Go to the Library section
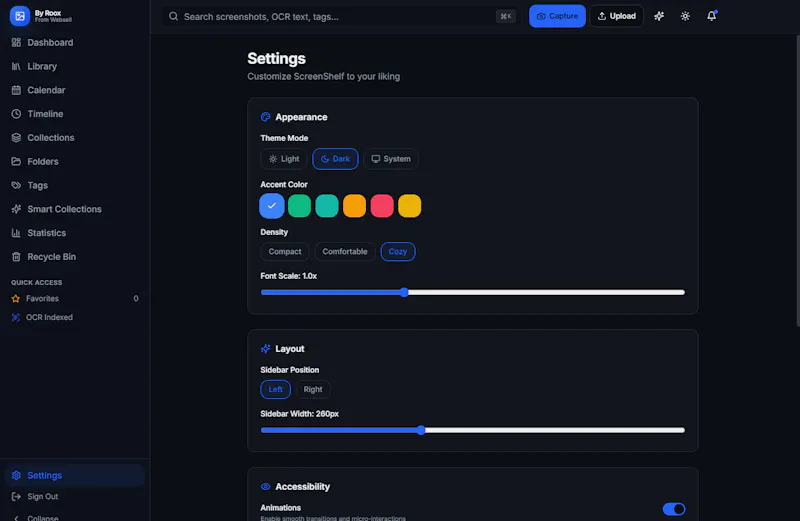The width and height of the screenshot is (800, 521). [74, 66]
